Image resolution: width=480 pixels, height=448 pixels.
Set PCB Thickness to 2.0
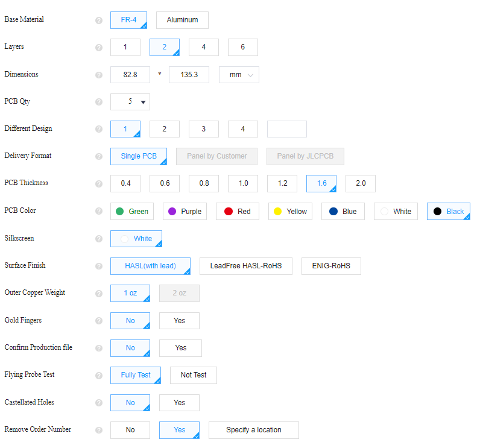pos(361,184)
